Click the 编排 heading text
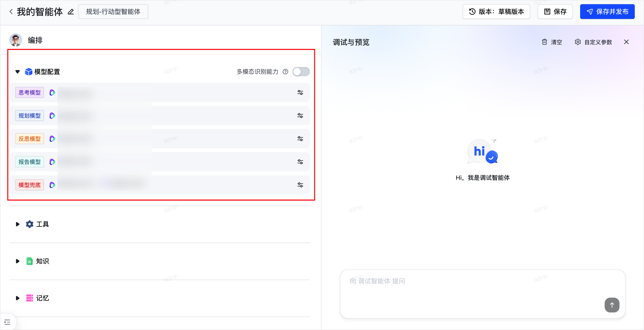The width and height of the screenshot is (644, 330). 35,40
